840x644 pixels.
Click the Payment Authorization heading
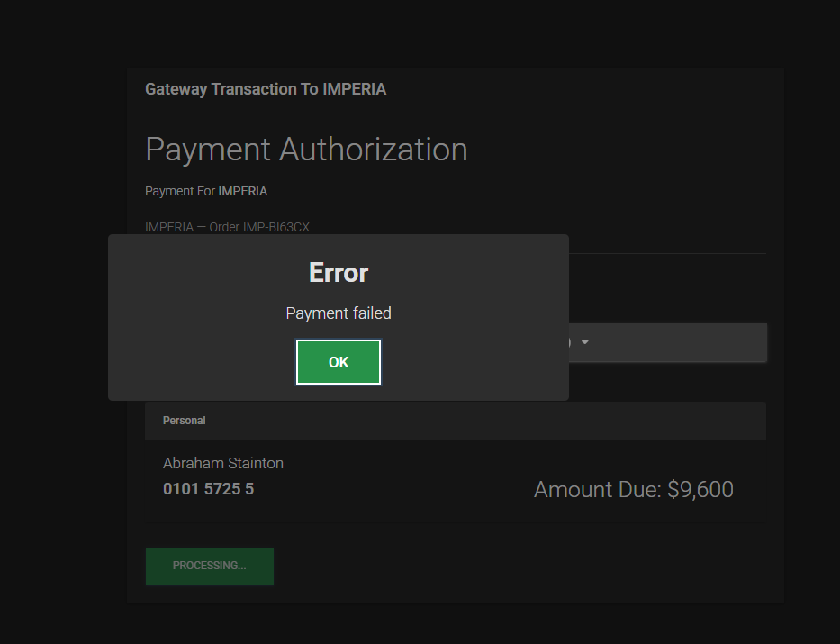tap(306, 149)
